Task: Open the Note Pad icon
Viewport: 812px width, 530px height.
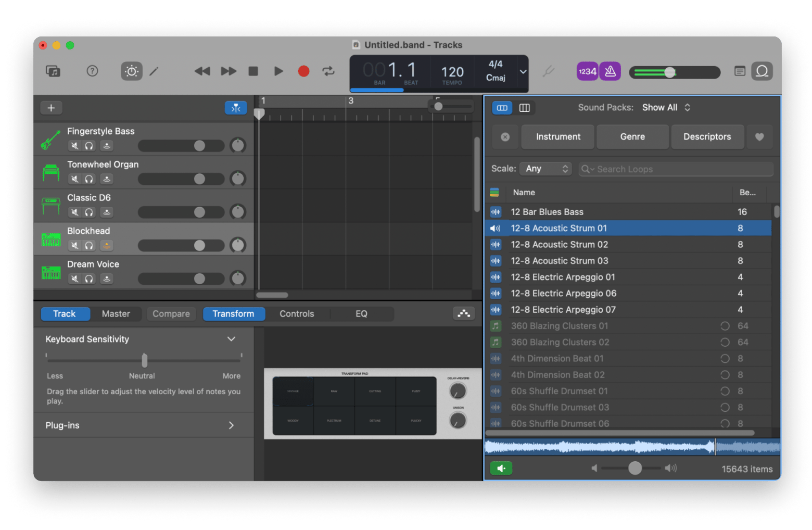Action: [x=740, y=71]
